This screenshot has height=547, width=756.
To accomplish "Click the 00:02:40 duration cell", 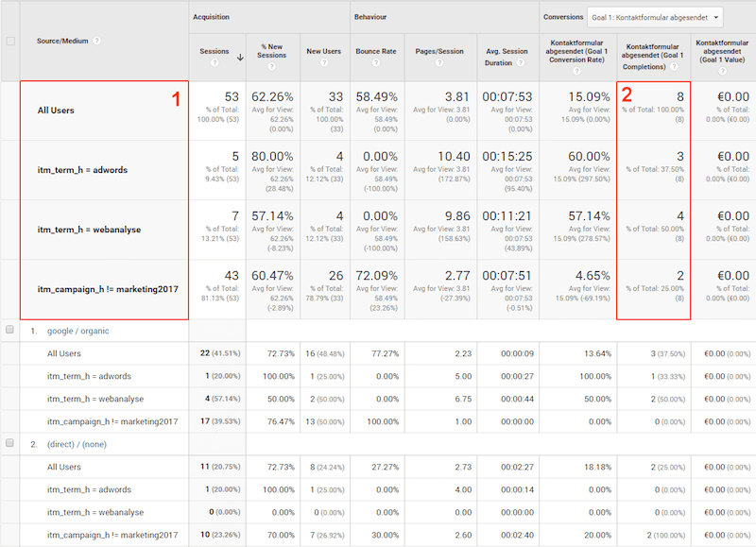I will point(517,535).
